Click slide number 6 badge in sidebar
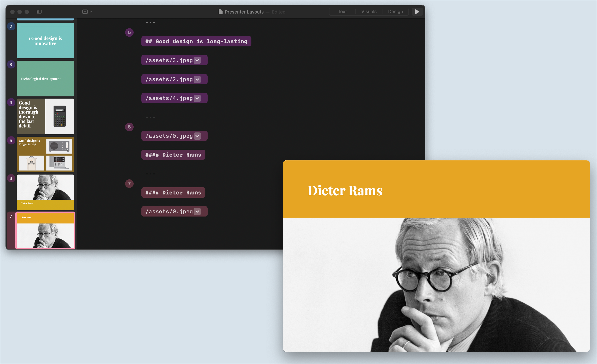The height and width of the screenshot is (364, 597). (x=11, y=178)
